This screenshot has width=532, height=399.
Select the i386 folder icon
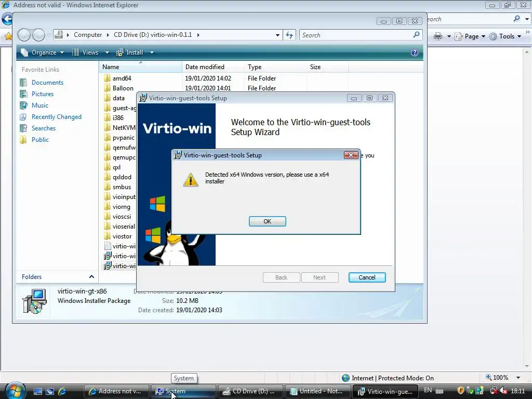click(107, 118)
